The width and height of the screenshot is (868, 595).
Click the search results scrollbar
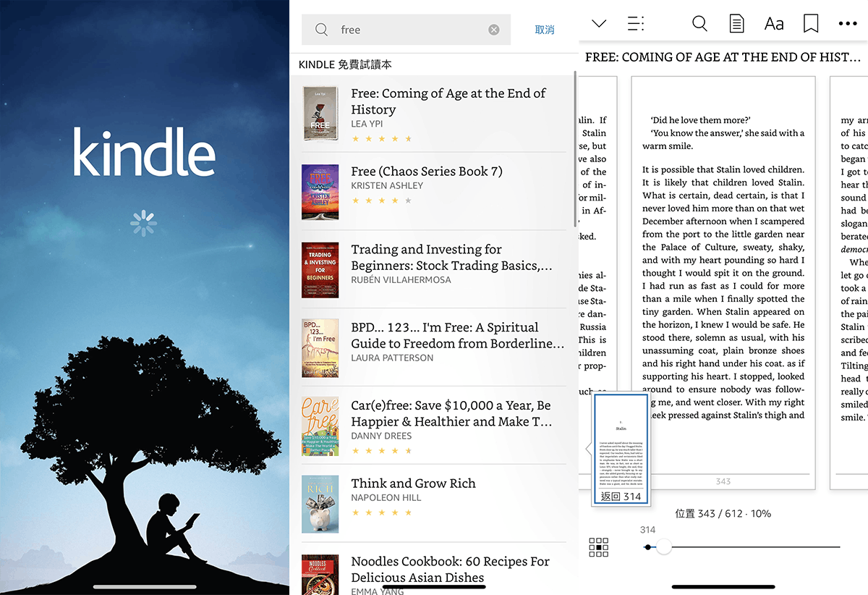[575, 148]
